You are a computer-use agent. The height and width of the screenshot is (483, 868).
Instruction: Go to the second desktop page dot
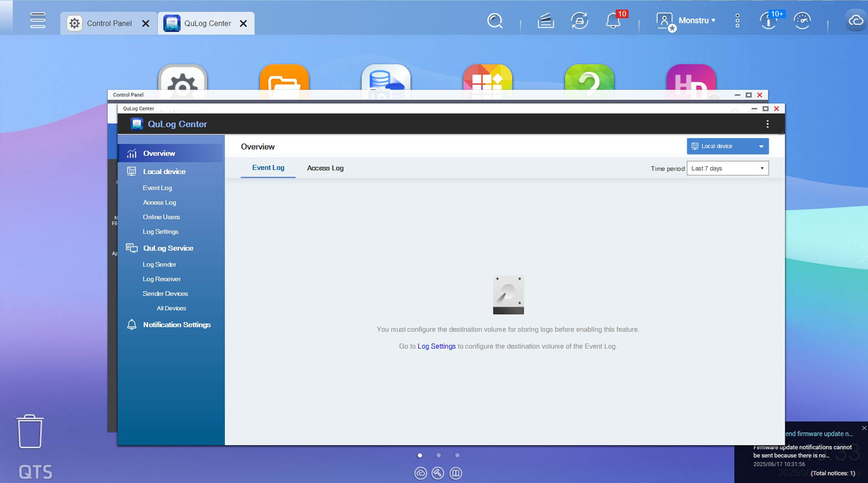pyautogui.click(x=438, y=455)
